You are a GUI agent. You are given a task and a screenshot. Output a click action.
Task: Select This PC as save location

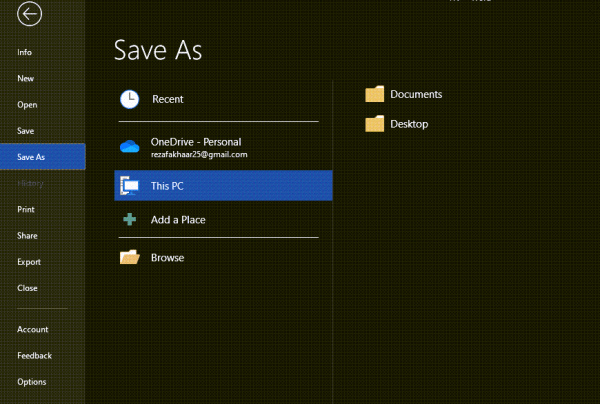click(223, 186)
